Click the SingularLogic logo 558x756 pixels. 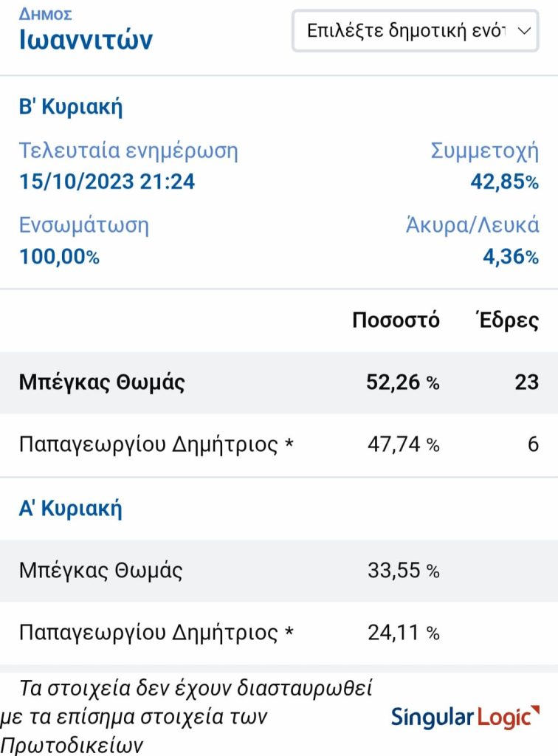pyautogui.click(x=465, y=717)
